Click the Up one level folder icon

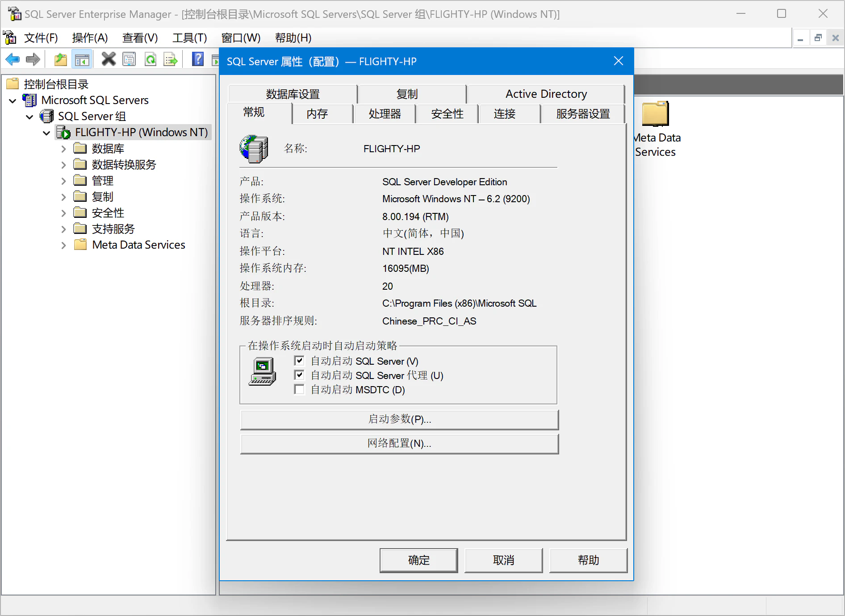click(x=61, y=59)
